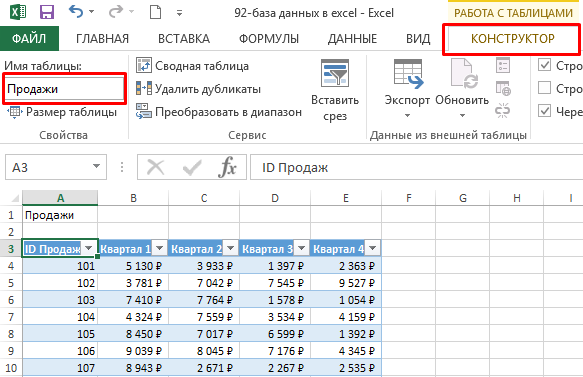Image resolution: width=583 pixels, height=377 pixels.
Task: Confirm entry with checkmark icon
Action: (x=192, y=167)
